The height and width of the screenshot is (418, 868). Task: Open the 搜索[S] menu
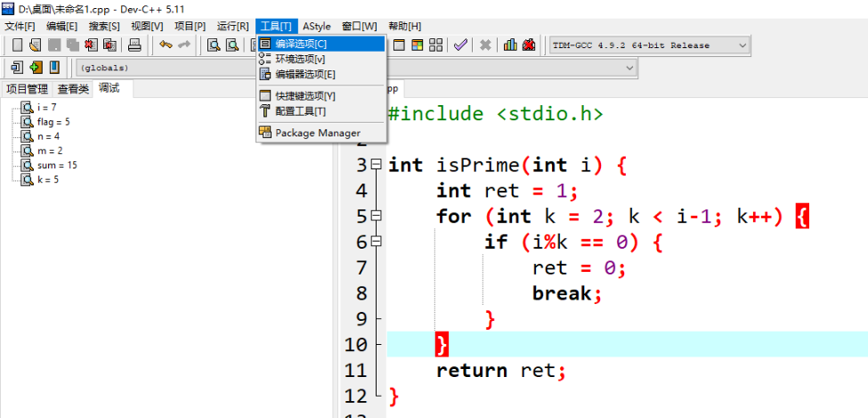point(105,26)
